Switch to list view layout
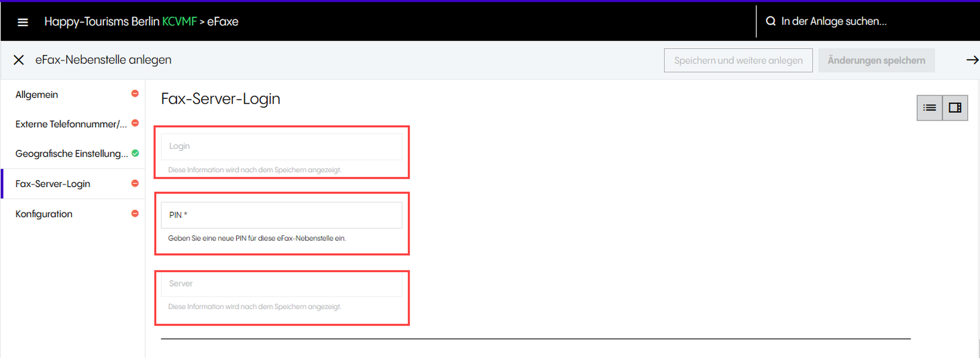Viewport: 980px width, 358px height. pos(930,108)
